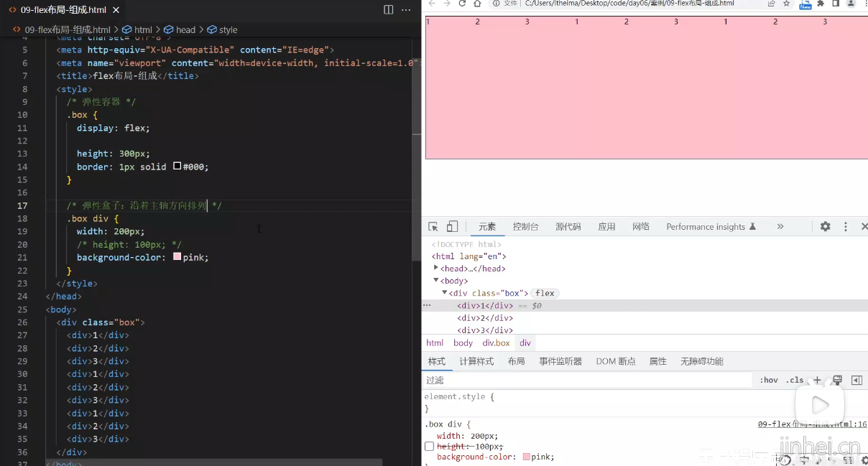Switch to the 样式 styles pane tab
The width and height of the screenshot is (868, 466).
pos(437,361)
